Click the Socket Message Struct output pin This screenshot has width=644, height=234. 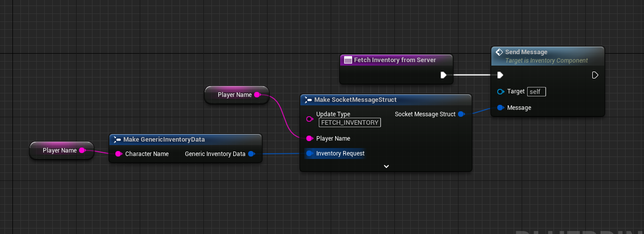[x=461, y=114]
